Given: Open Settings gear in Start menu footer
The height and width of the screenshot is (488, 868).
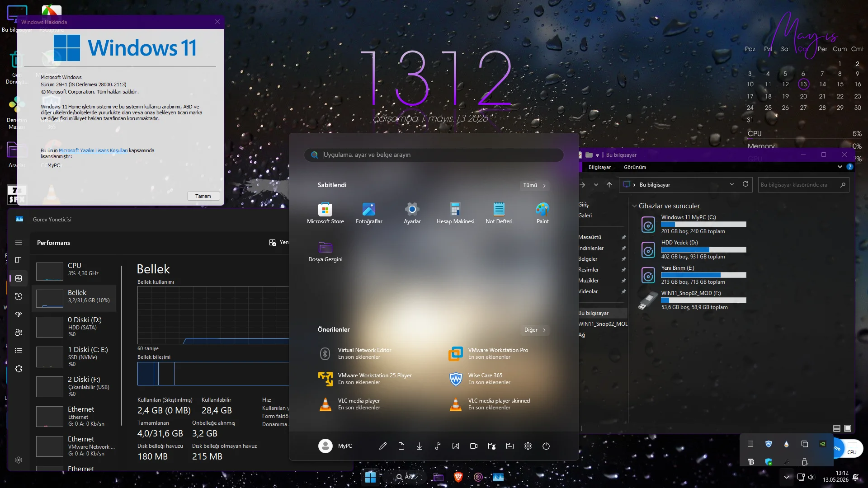Looking at the screenshot, I should point(528,446).
